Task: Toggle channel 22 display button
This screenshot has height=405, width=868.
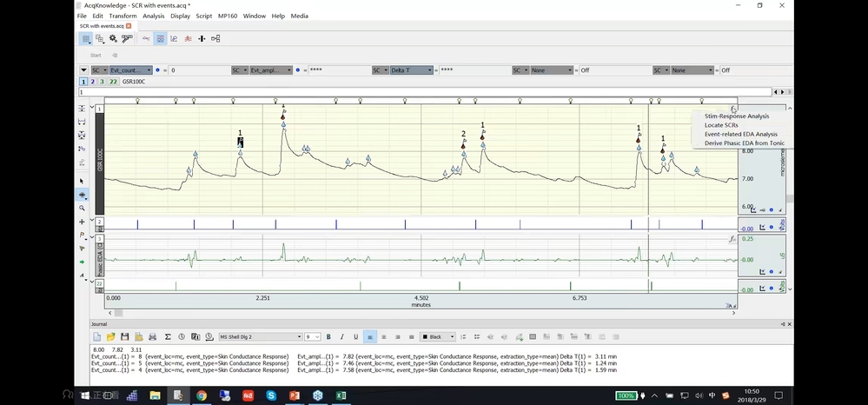Action: point(114,81)
